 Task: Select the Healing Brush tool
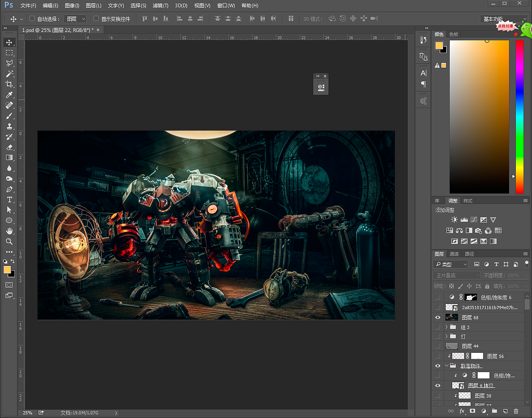[x=9, y=105]
